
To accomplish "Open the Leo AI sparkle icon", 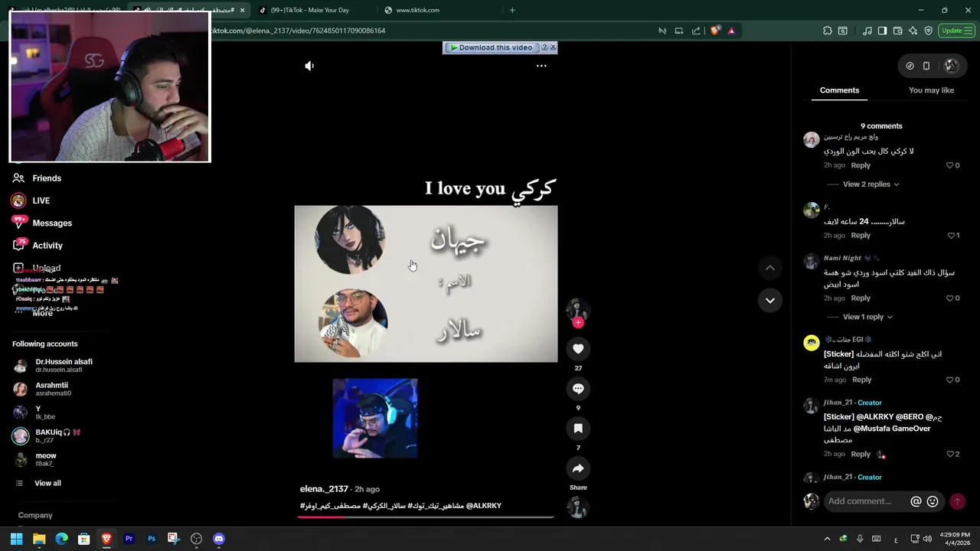I will [x=913, y=31].
